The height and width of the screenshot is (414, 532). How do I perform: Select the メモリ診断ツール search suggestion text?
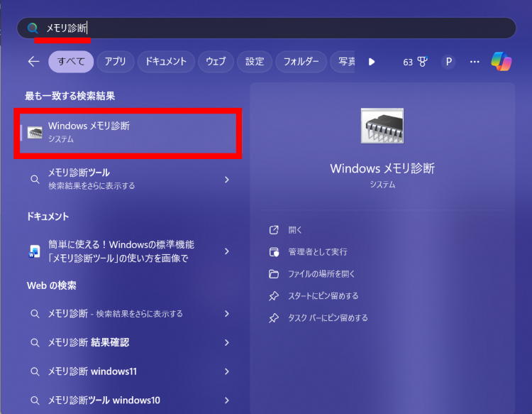[79, 173]
